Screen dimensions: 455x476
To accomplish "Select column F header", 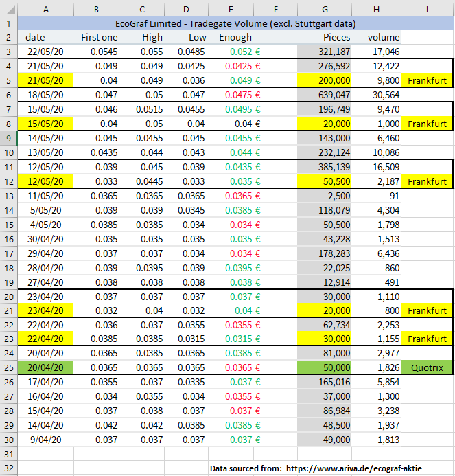I will (x=275, y=10).
